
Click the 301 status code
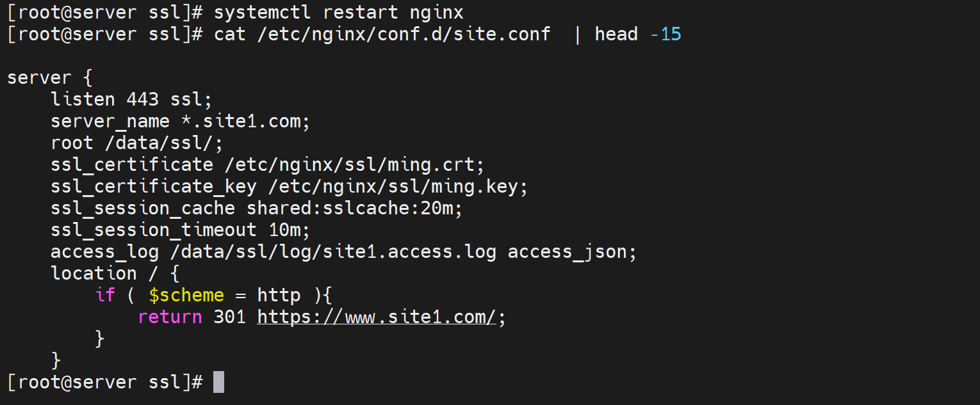(230, 317)
